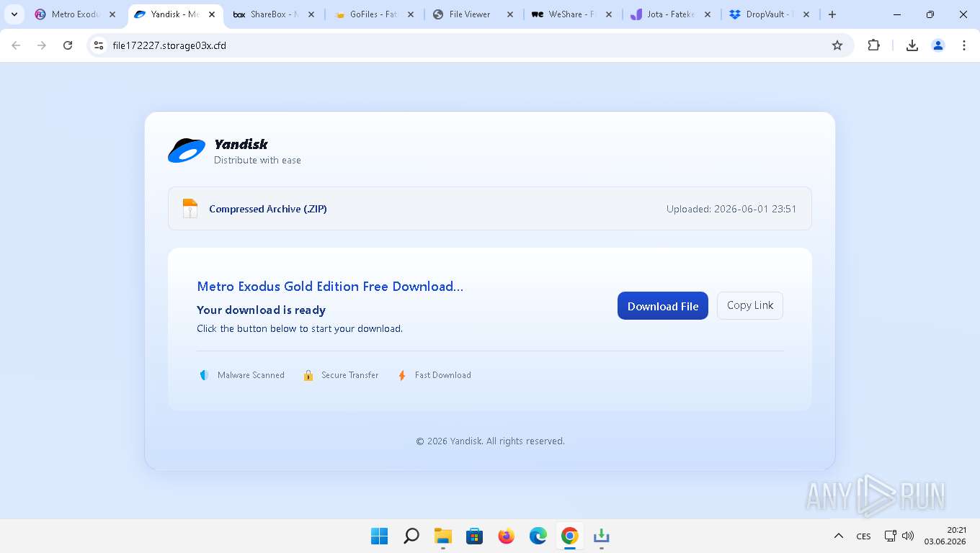This screenshot has width=980, height=553.
Task: Open network settings tray icon
Action: point(891,536)
